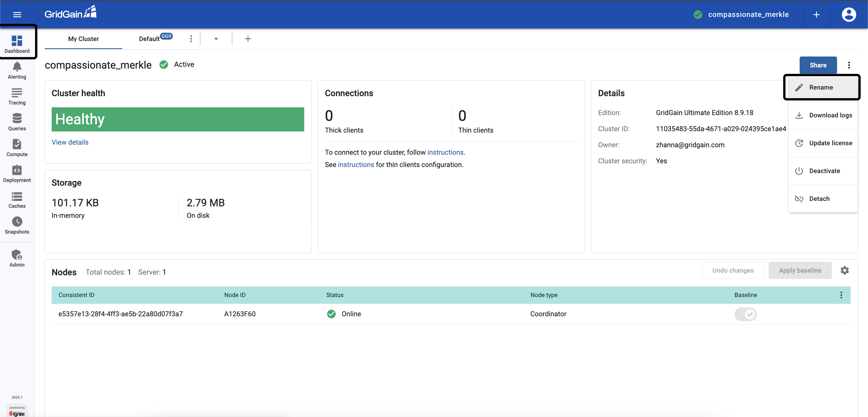Toggle the Baseline switch for the Coordinator node
868x417 pixels.
pyautogui.click(x=745, y=314)
